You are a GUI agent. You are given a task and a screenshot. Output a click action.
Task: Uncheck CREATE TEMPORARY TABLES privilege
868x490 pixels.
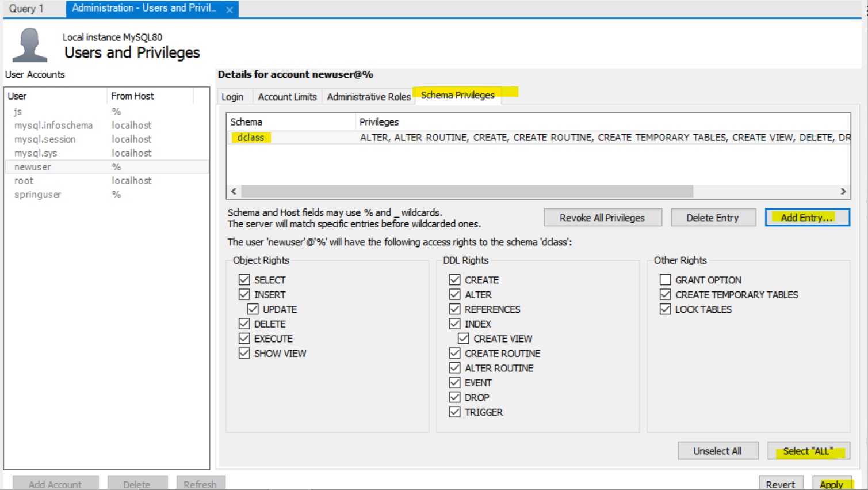tap(665, 294)
